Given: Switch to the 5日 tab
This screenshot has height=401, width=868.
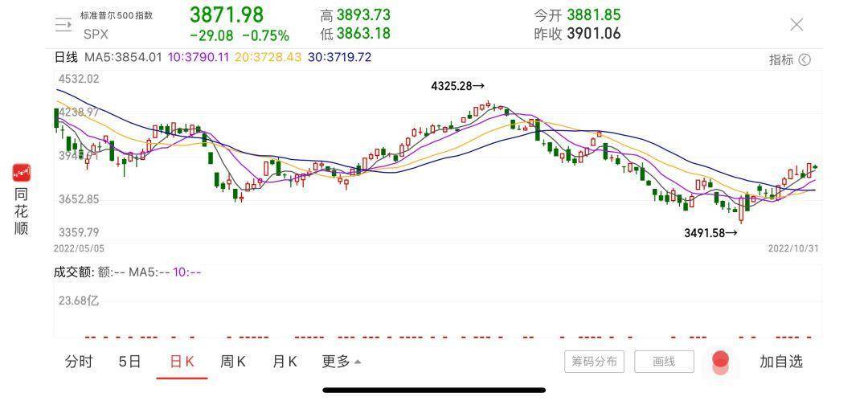Looking at the screenshot, I should [x=129, y=362].
